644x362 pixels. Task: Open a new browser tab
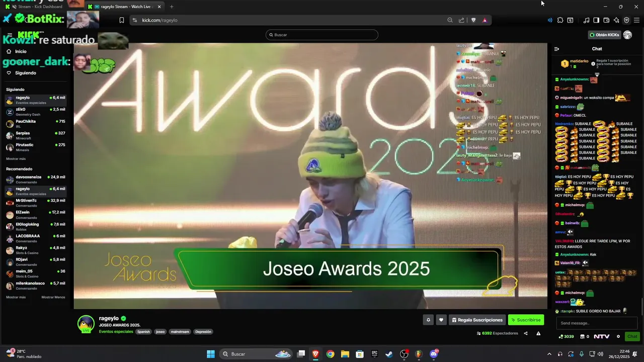[x=172, y=7]
